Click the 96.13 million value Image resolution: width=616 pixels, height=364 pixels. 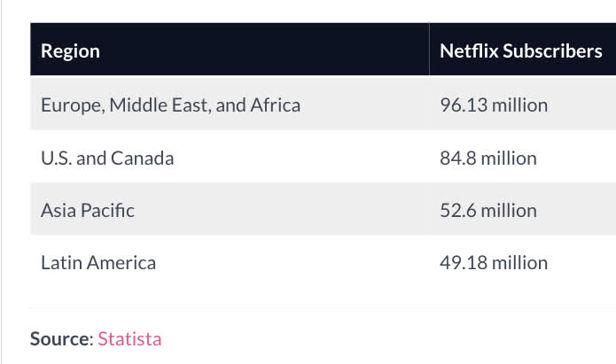tap(494, 105)
